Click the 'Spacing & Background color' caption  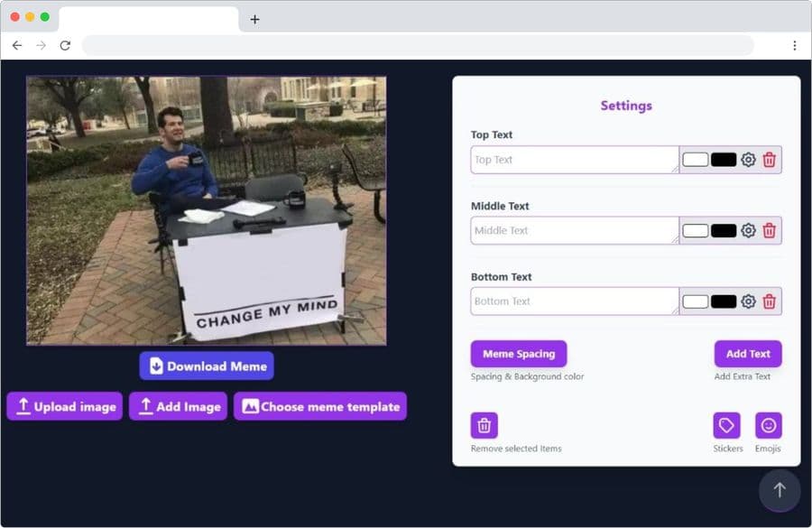tap(527, 376)
